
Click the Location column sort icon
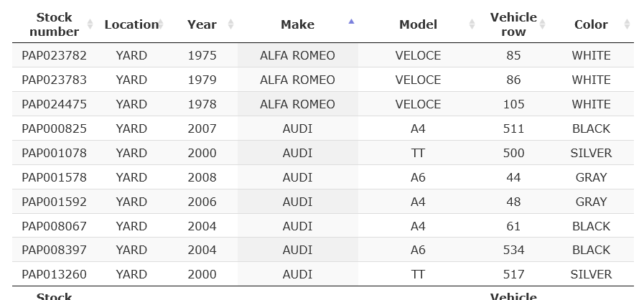[161, 24]
